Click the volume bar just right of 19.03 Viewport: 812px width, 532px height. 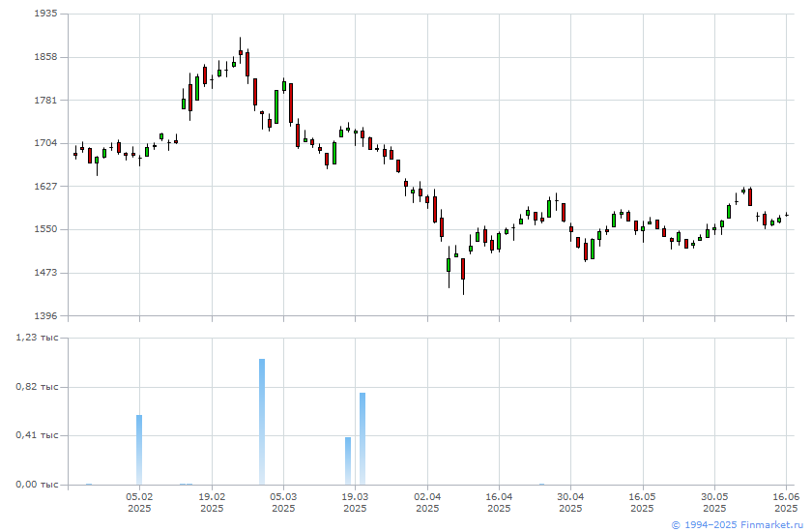click(362, 439)
